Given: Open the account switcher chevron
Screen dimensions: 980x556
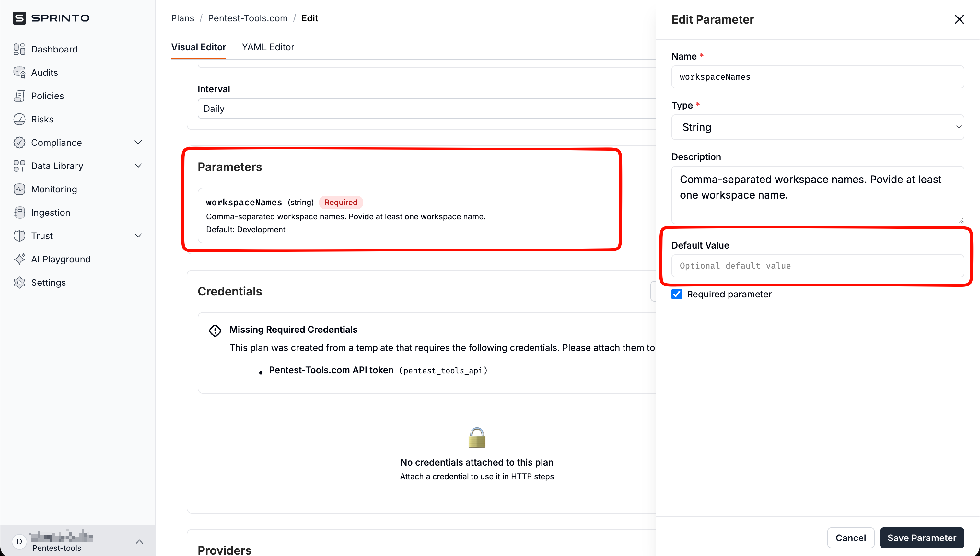Looking at the screenshot, I should pyautogui.click(x=139, y=541).
